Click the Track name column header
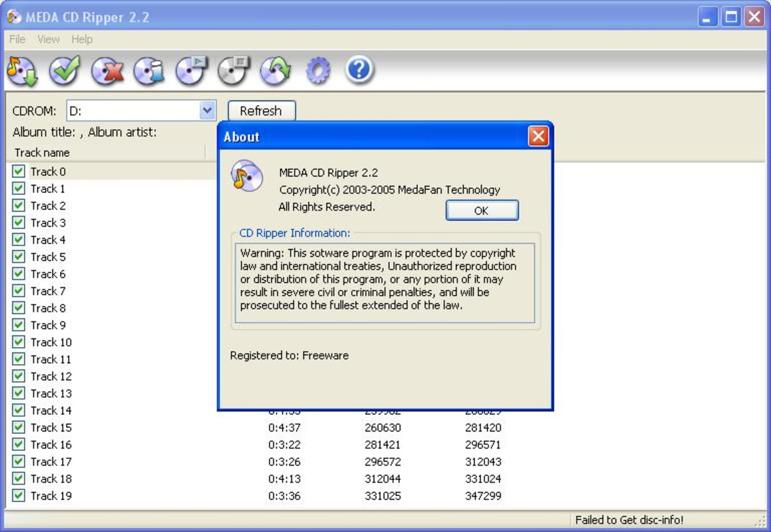Viewport: 771px width, 532px height. coord(106,152)
